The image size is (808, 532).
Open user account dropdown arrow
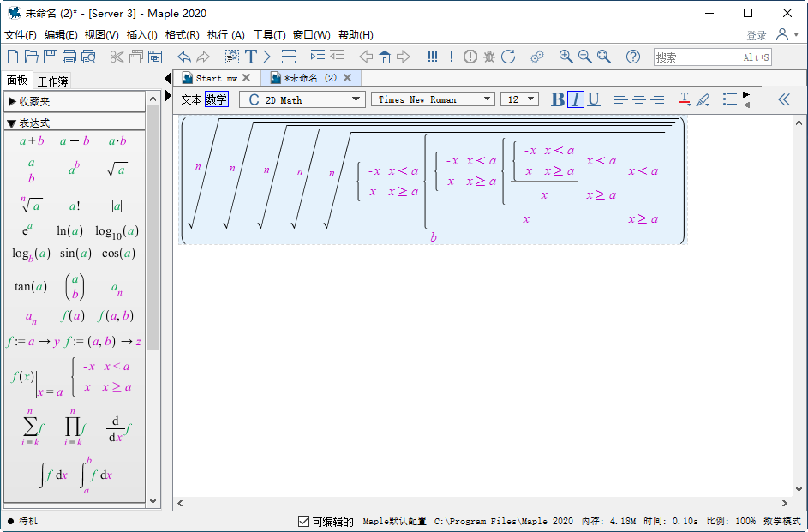pos(796,34)
